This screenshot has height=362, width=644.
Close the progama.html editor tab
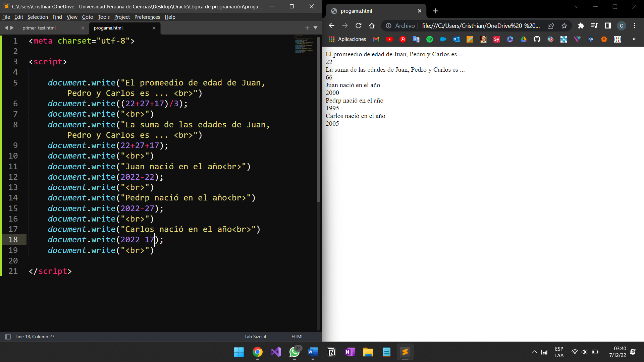[154, 28]
